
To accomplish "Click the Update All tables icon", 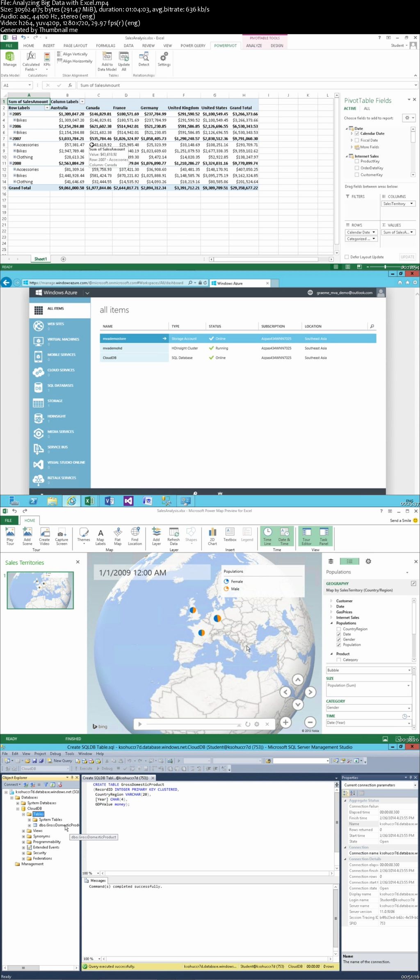I will coord(124,61).
